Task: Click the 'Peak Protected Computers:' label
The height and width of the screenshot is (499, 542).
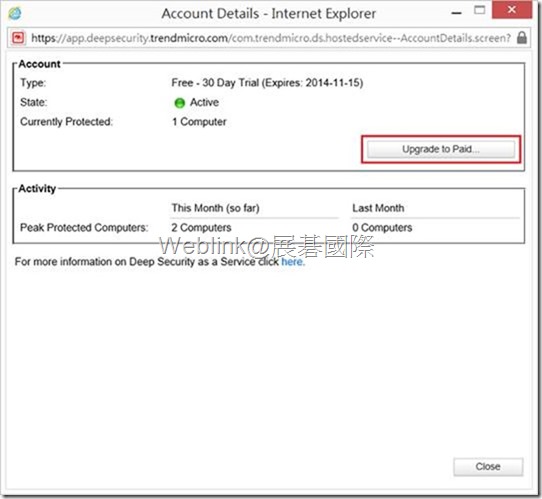Action: point(84,228)
